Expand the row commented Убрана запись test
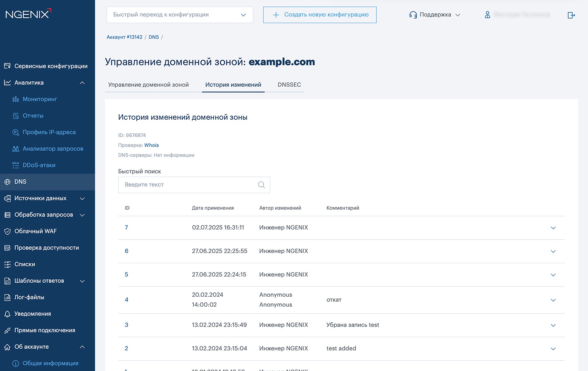This screenshot has width=588, height=371. (x=553, y=325)
